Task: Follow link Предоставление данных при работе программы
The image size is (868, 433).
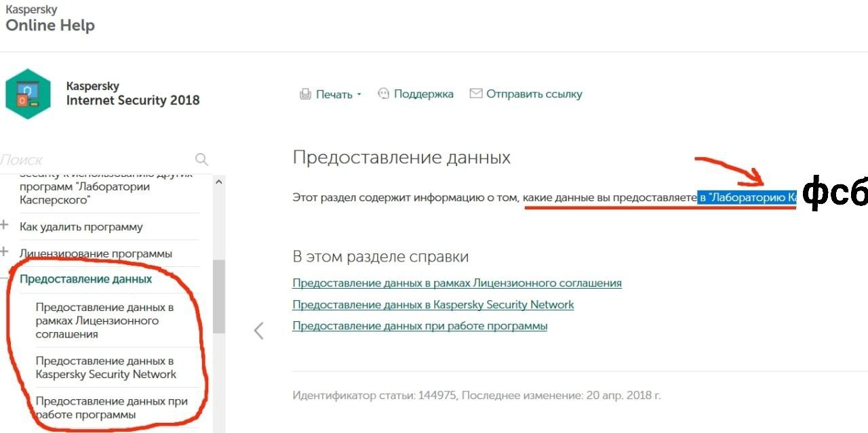Action: 420,327
